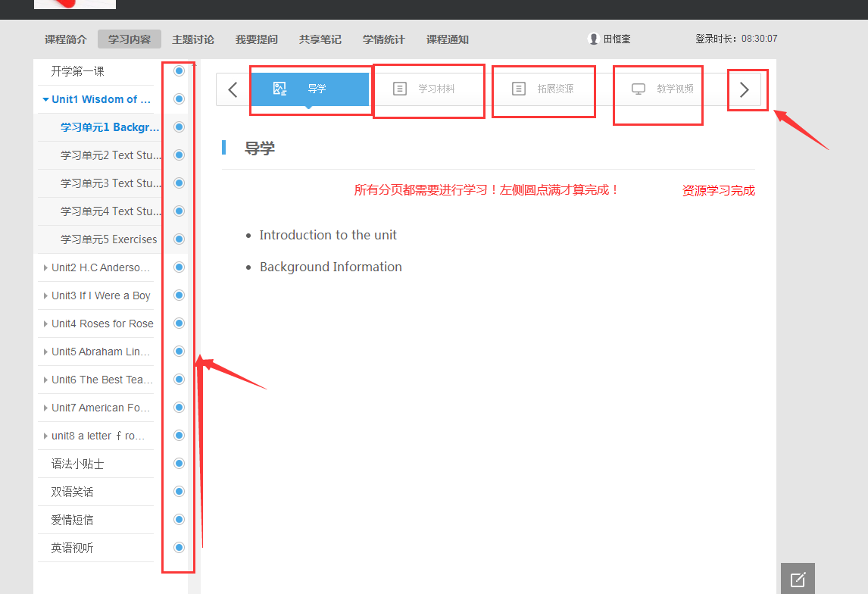Click the user avatar icon beside 田恒奎
The width and height of the screenshot is (868, 594).
coord(594,39)
